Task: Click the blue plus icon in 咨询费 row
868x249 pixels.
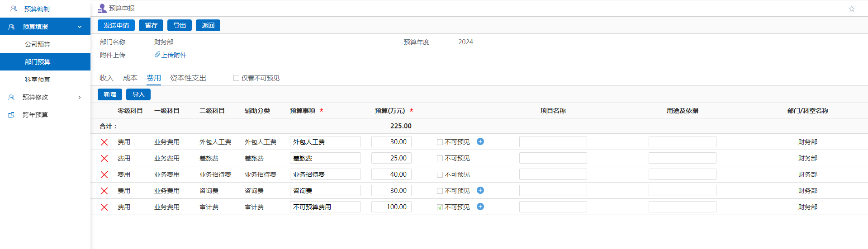Action: coord(480,190)
